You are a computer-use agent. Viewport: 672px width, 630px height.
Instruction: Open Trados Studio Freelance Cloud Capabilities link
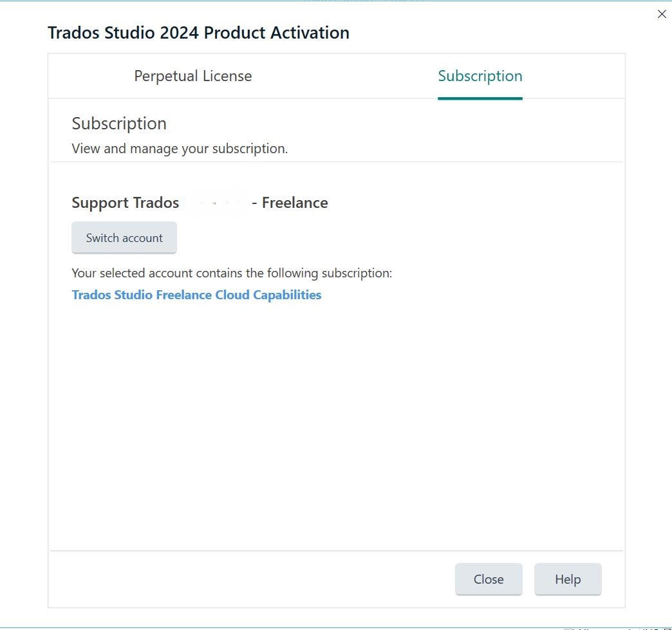pyautogui.click(x=196, y=295)
